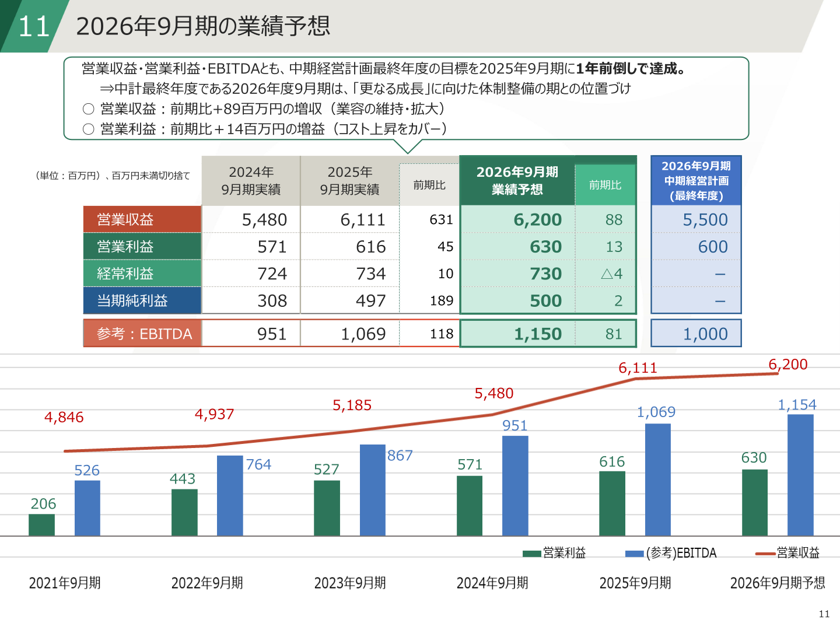
Task: Click chart bar label 867
Action: 400,456
